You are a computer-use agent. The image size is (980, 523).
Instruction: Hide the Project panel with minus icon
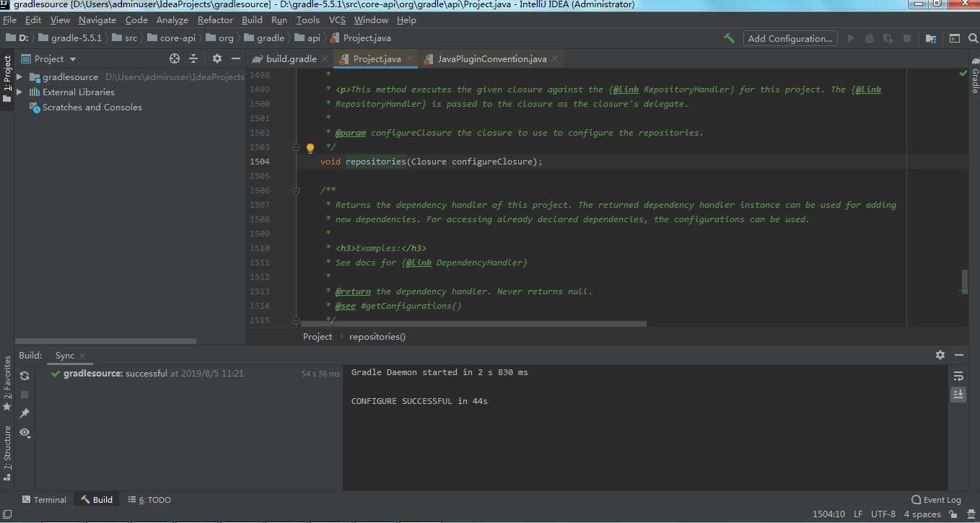pyautogui.click(x=235, y=58)
